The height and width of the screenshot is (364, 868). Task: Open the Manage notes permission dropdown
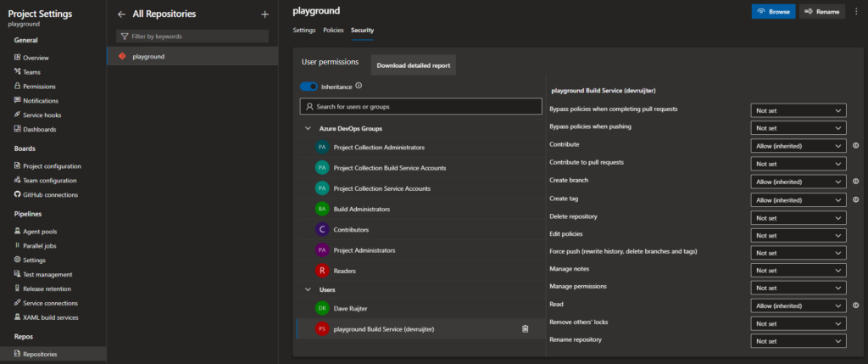pos(798,271)
